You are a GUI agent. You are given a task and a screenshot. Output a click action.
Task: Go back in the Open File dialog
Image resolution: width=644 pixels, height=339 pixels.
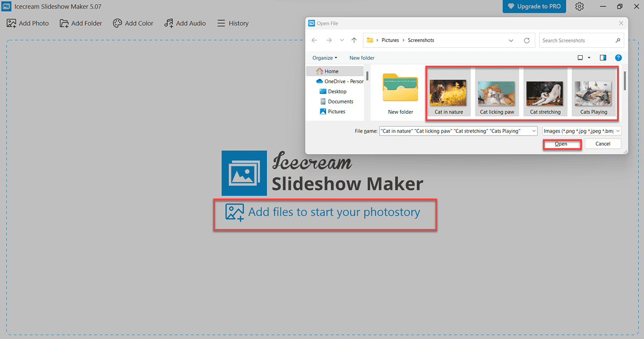pos(314,40)
